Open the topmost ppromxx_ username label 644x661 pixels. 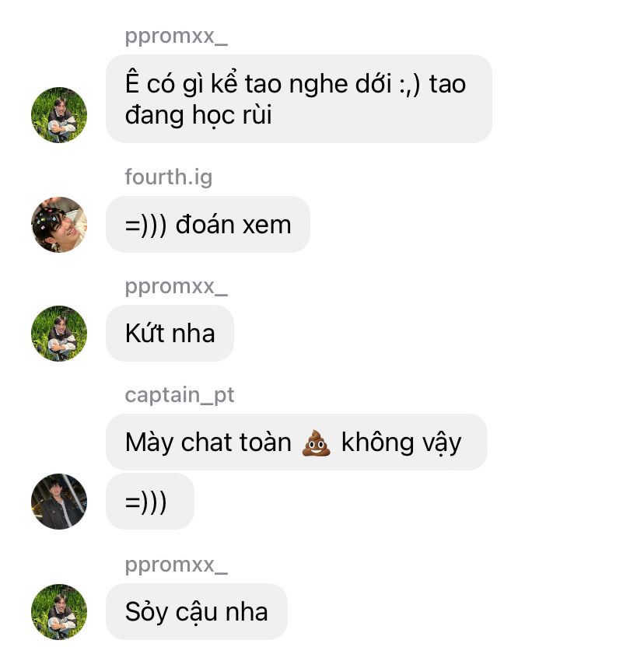tap(176, 37)
